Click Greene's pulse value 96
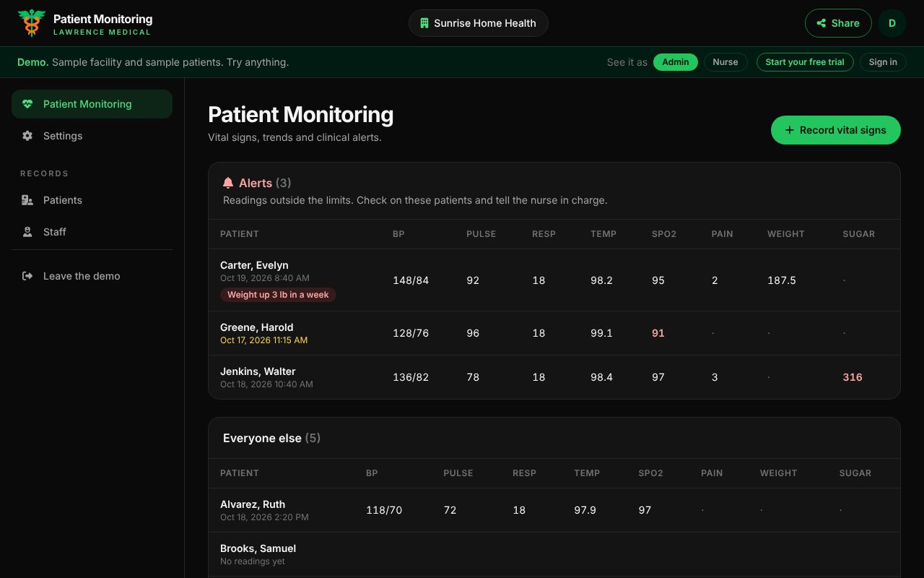This screenshot has height=578, width=924. pos(473,333)
